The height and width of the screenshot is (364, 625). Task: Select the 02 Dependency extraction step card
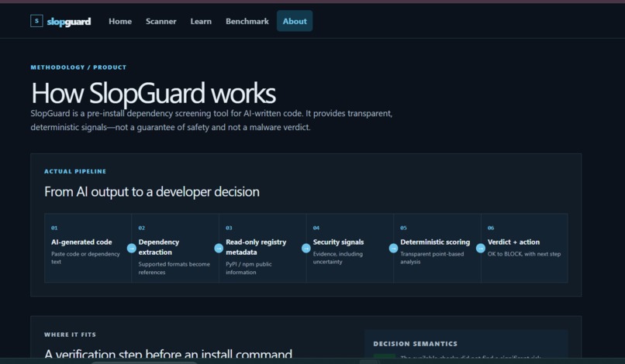point(175,248)
